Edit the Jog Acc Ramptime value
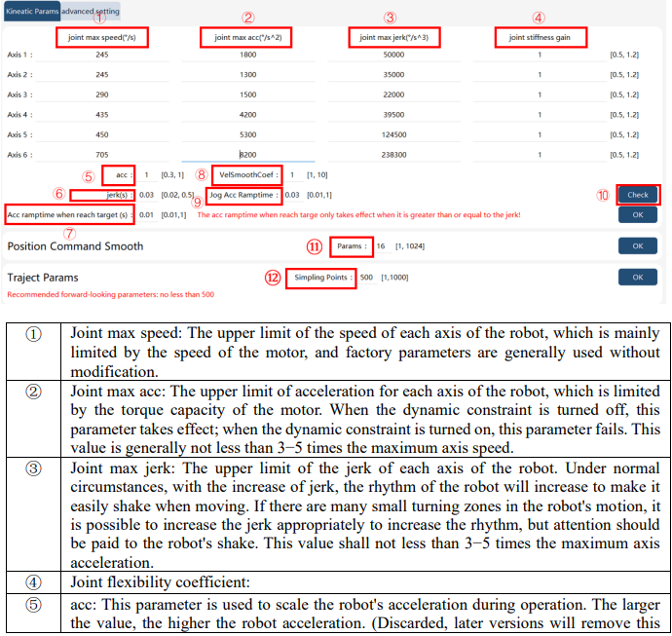 coord(292,195)
